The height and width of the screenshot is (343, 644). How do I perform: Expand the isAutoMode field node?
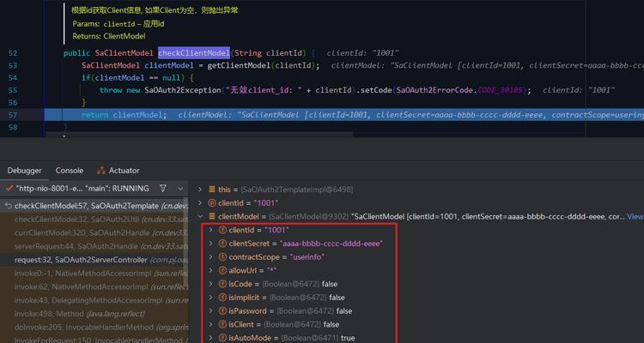coord(210,338)
